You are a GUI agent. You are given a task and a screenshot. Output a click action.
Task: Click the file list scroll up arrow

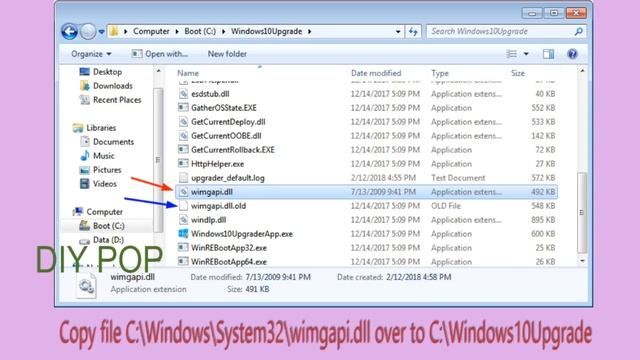point(582,71)
